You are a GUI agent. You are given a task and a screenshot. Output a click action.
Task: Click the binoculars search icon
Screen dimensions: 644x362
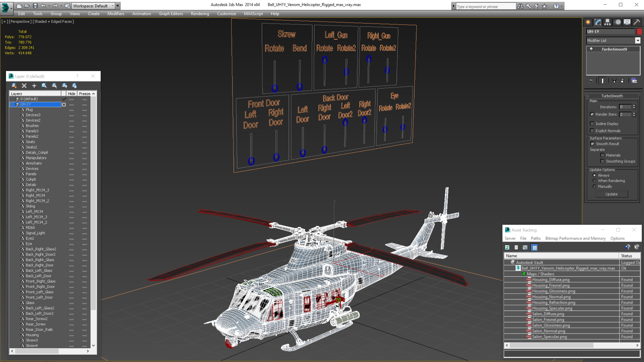click(x=520, y=6)
